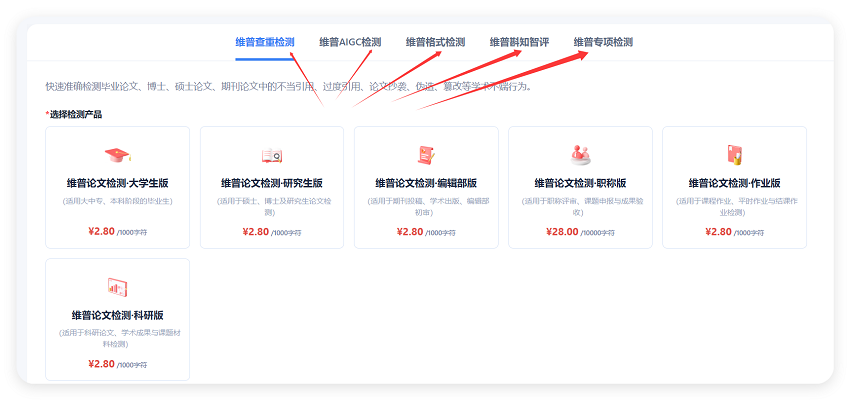Screen dimensions: 850x400
Task: Choose the 维普论文检测·大学生版 title
Action: click(x=118, y=183)
